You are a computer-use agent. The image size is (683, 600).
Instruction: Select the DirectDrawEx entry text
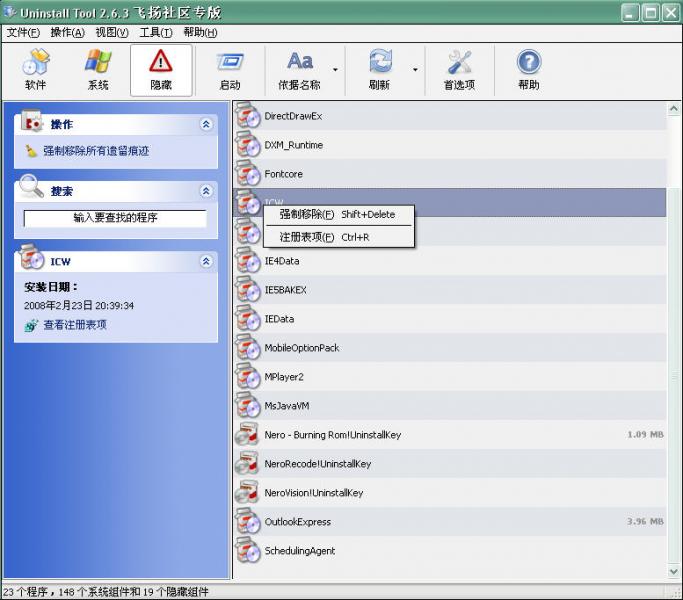pos(293,116)
